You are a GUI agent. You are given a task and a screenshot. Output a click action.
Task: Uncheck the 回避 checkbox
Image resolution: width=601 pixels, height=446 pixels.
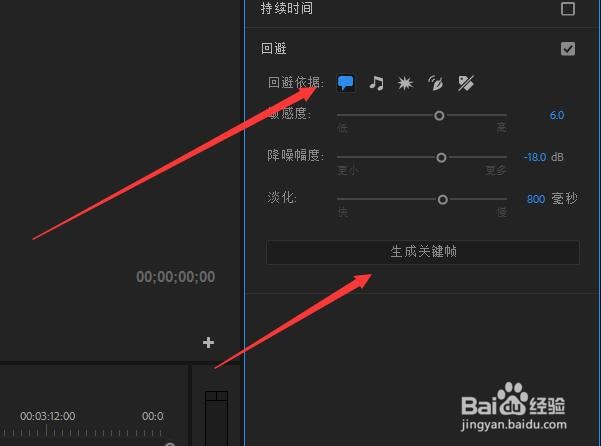point(568,49)
